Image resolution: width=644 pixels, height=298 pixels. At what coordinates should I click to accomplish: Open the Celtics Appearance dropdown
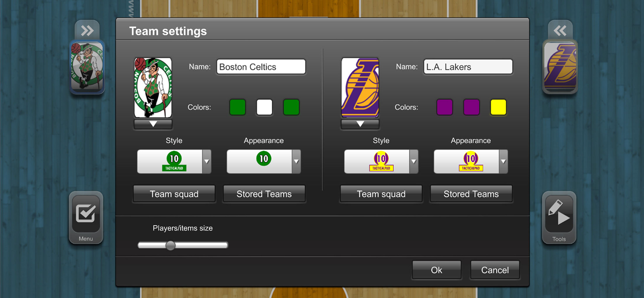pyautogui.click(x=264, y=161)
